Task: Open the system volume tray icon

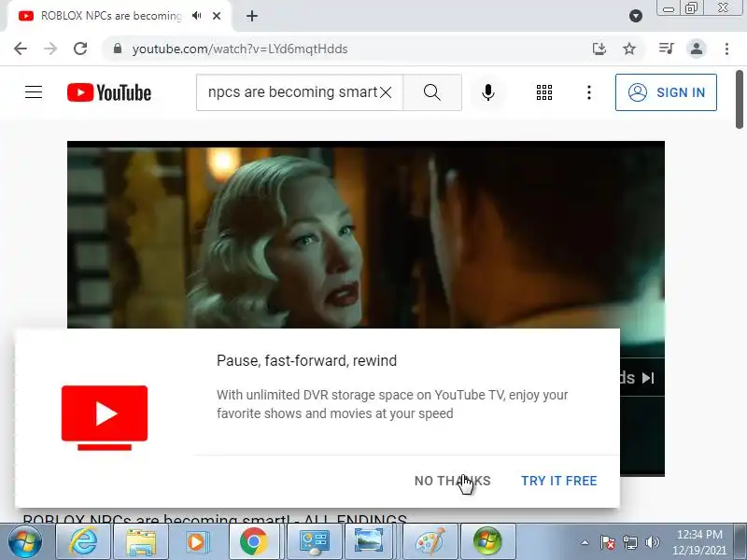Action: coord(652,542)
